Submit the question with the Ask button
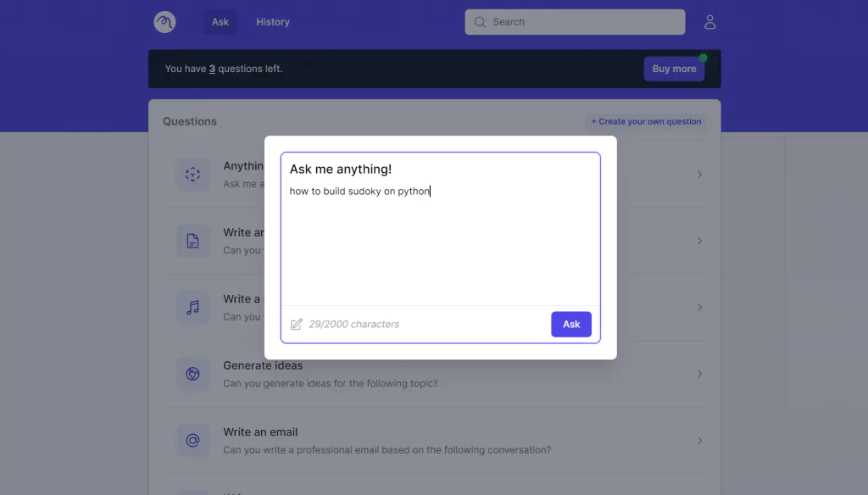 [570, 325]
